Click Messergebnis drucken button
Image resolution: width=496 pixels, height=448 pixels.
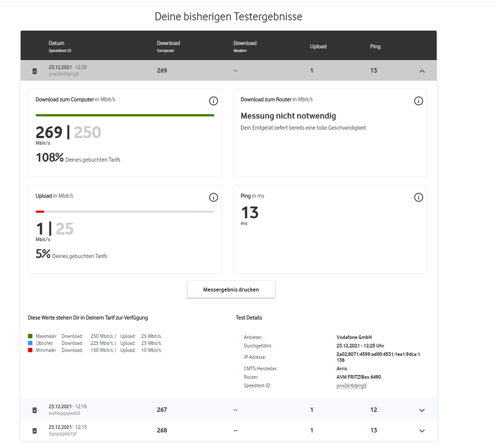point(231,289)
